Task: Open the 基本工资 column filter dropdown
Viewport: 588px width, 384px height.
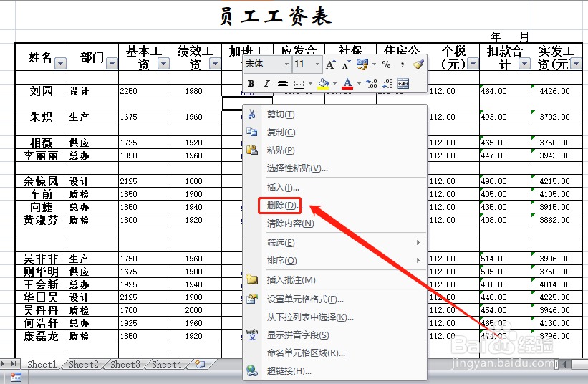Action: click(163, 63)
